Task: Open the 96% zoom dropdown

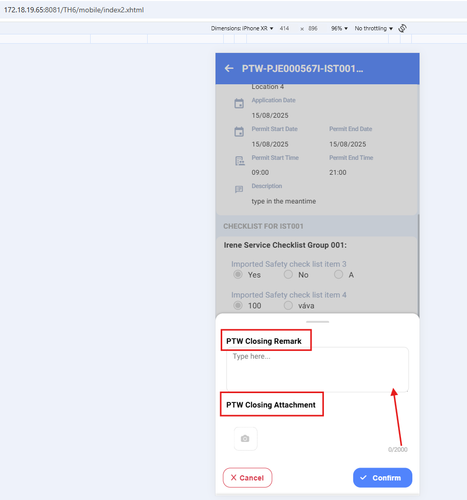Action: pyautogui.click(x=339, y=28)
